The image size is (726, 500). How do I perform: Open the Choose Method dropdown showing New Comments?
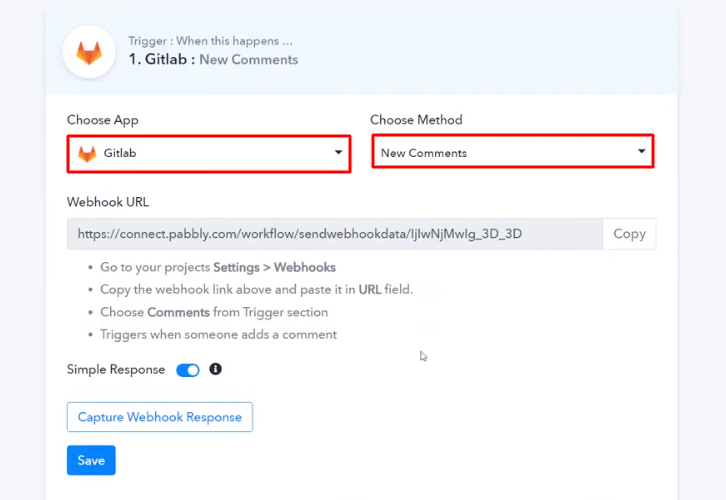point(513,151)
